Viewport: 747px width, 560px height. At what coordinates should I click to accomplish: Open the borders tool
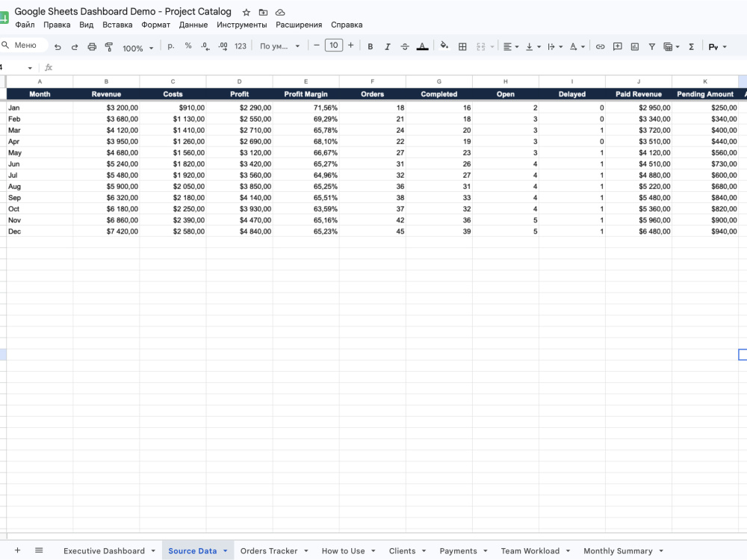tap(462, 46)
